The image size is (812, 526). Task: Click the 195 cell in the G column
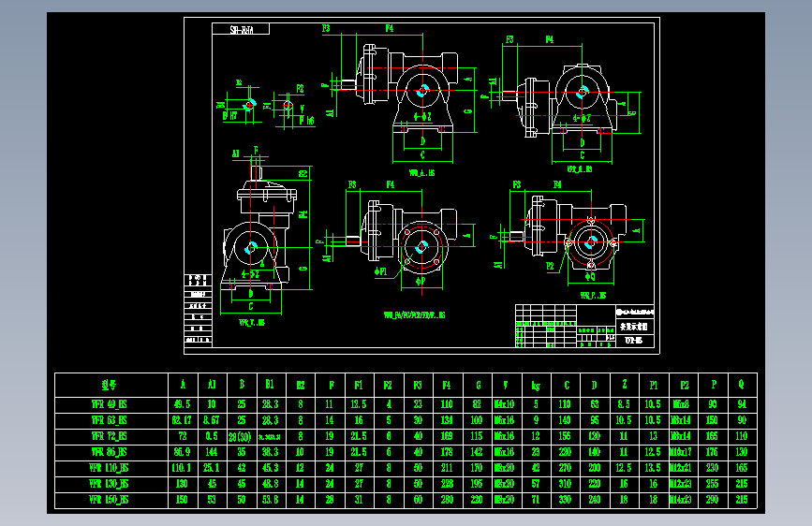pyautogui.click(x=477, y=484)
